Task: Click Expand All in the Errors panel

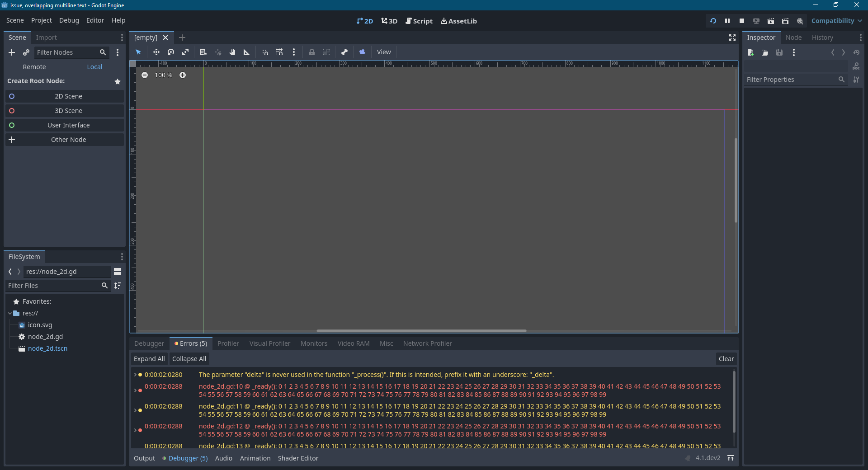Action: [x=149, y=358]
